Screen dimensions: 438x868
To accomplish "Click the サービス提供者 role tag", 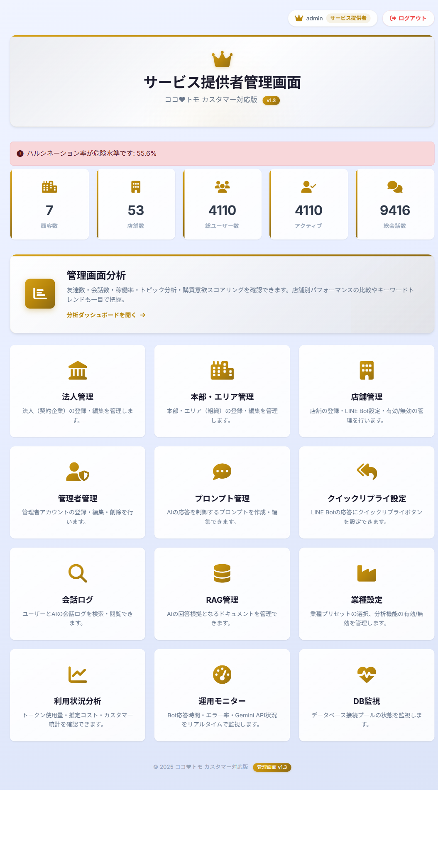I will pos(348,18).
